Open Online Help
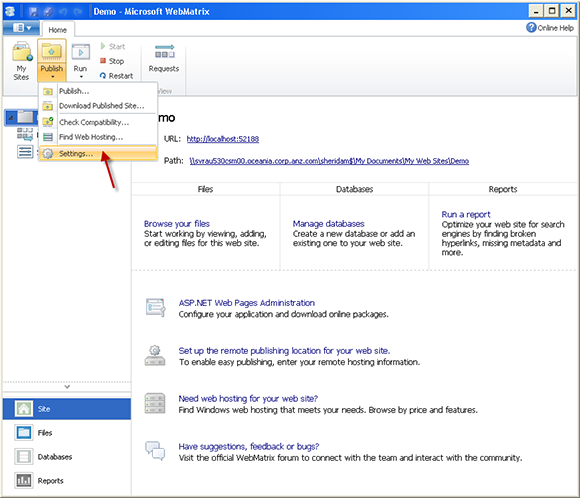 tap(550, 28)
